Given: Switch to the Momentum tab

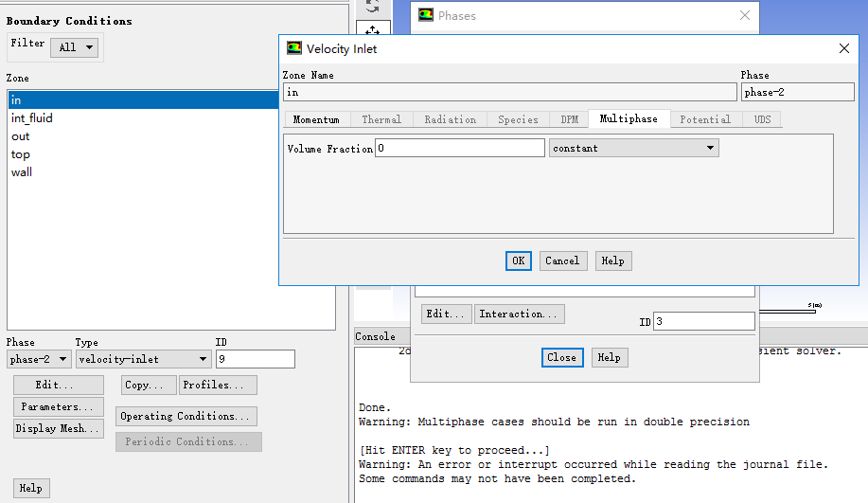Looking at the screenshot, I should pyautogui.click(x=316, y=119).
